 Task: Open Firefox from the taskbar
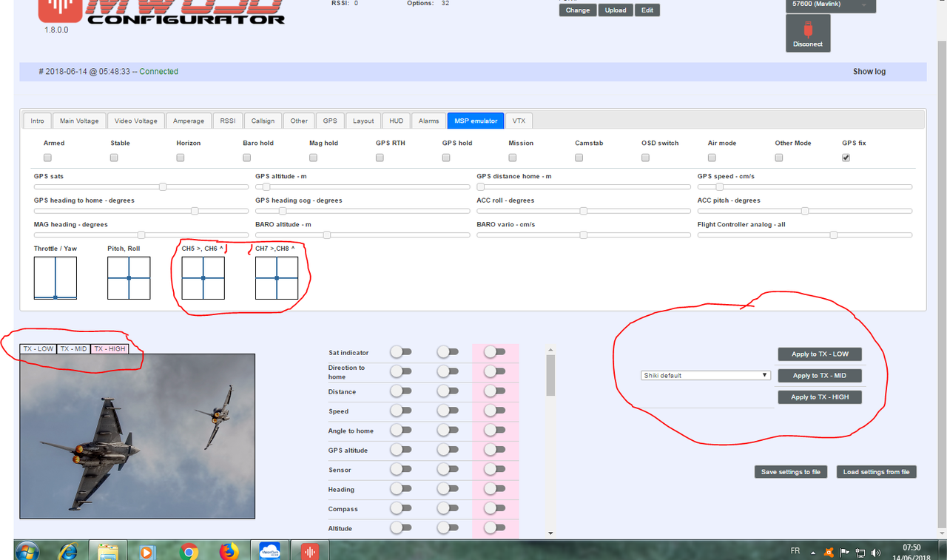click(229, 551)
